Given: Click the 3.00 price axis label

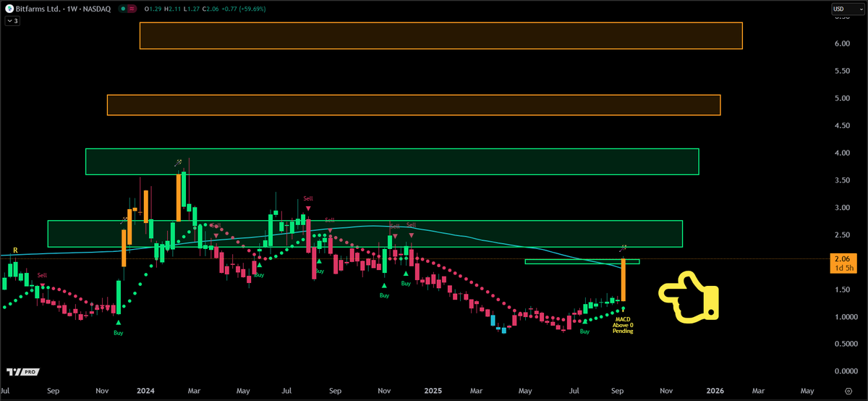Looking at the screenshot, I should pyautogui.click(x=841, y=208).
